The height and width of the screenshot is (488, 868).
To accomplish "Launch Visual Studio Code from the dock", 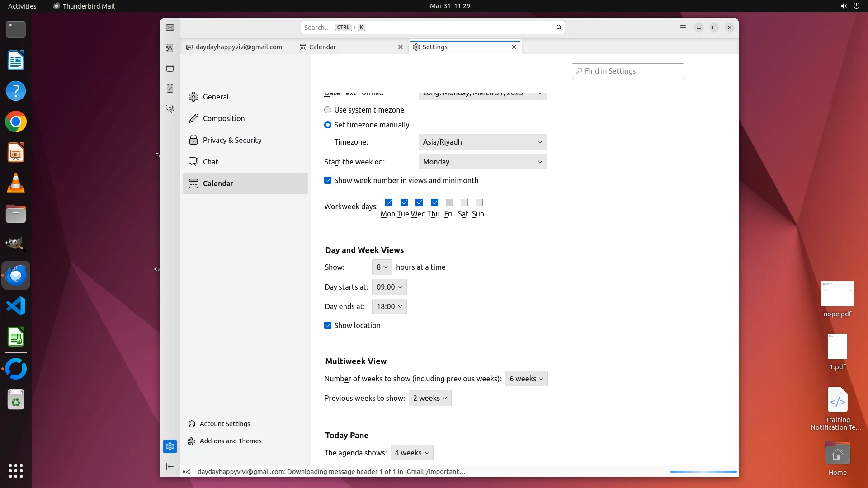I will (16, 306).
